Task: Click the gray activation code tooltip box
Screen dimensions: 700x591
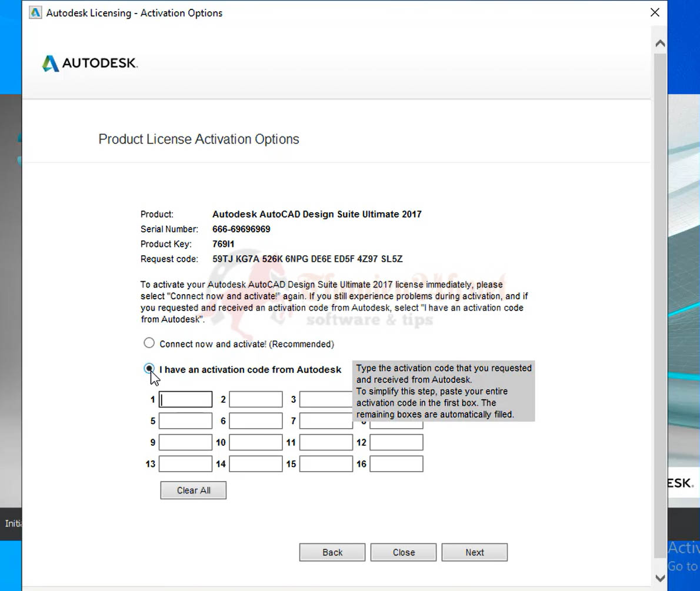Action: (444, 391)
